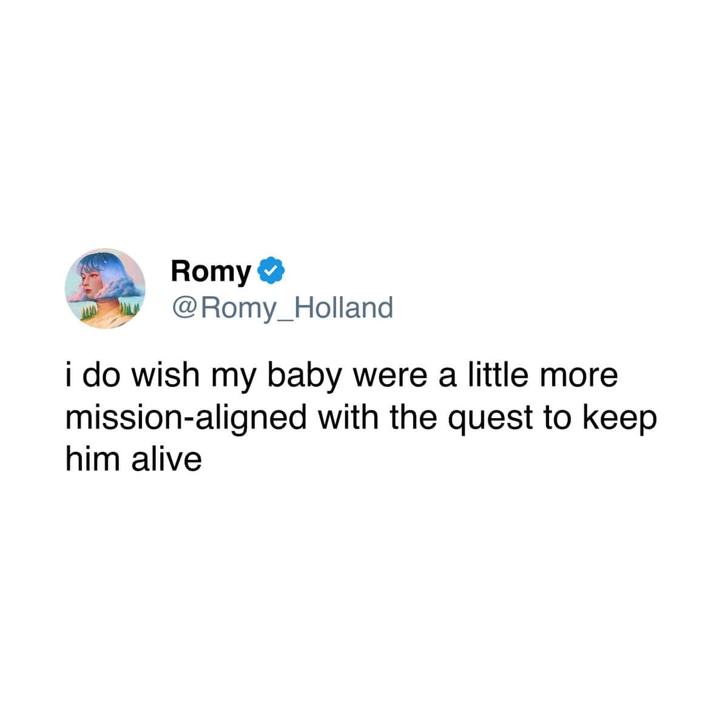Click the word "mission-aligned" in the tweet
The image size is (728, 728).
click(x=186, y=419)
